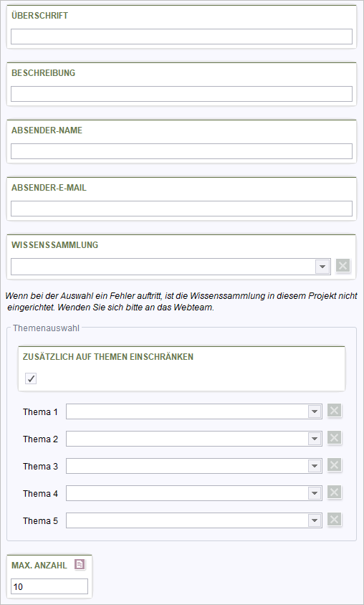Focus the Überschrift text field
Image resolution: width=364 pixels, height=605 pixels.
tap(181, 37)
